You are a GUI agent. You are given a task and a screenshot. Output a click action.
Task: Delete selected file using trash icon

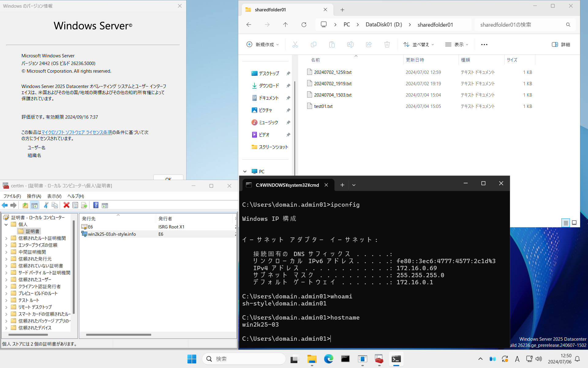(387, 44)
